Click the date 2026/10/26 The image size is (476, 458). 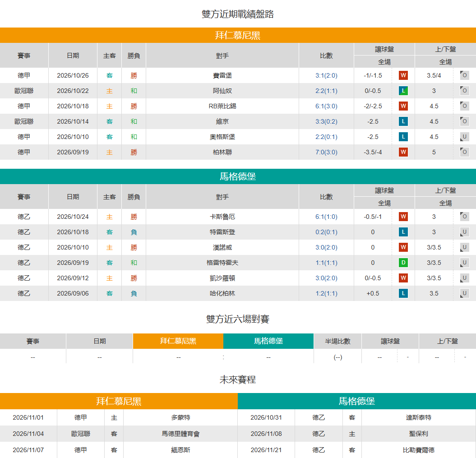point(73,75)
